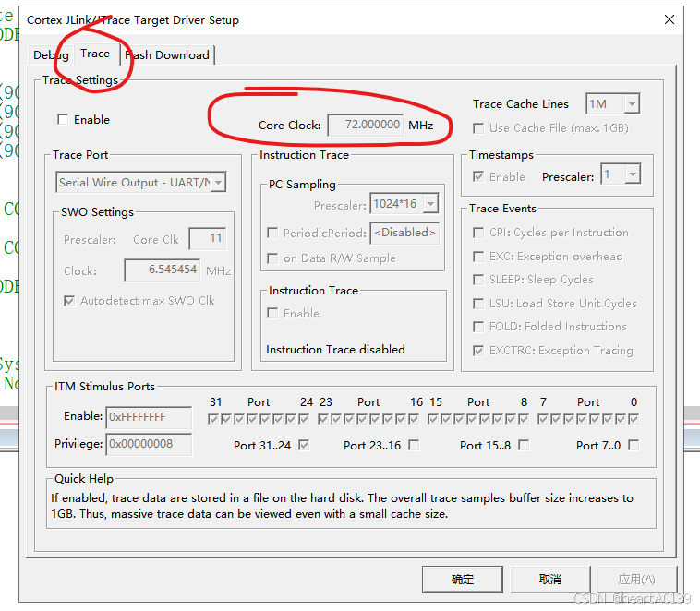Toggle ITM stimulus port 23 checkbox
Viewport: 700px width, 611px height.
323,419
